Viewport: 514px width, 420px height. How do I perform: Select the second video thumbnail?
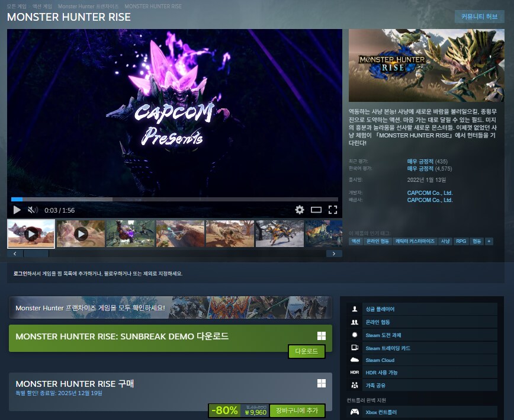(x=81, y=233)
